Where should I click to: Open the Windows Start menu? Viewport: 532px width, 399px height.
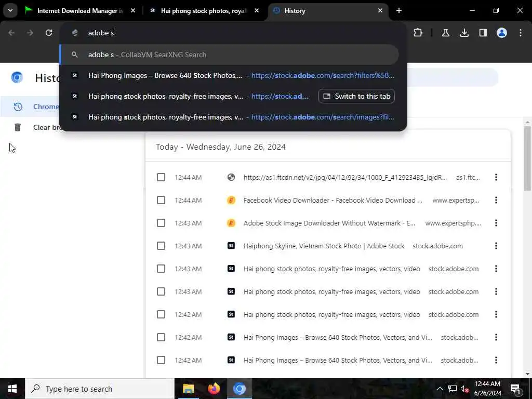click(12, 389)
